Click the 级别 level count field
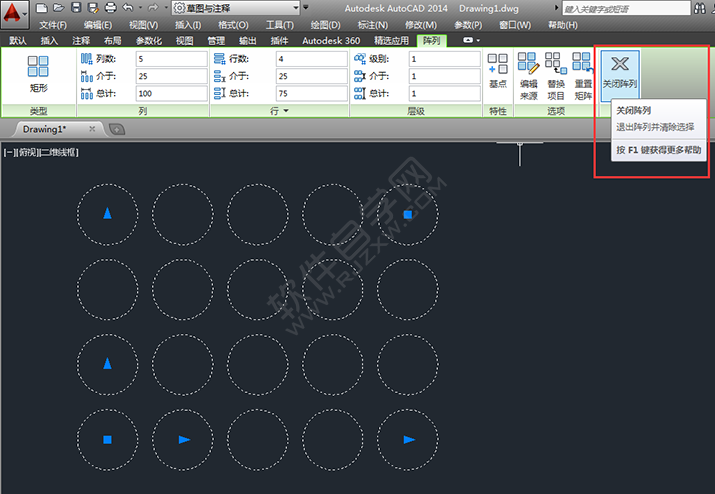 coord(445,59)
